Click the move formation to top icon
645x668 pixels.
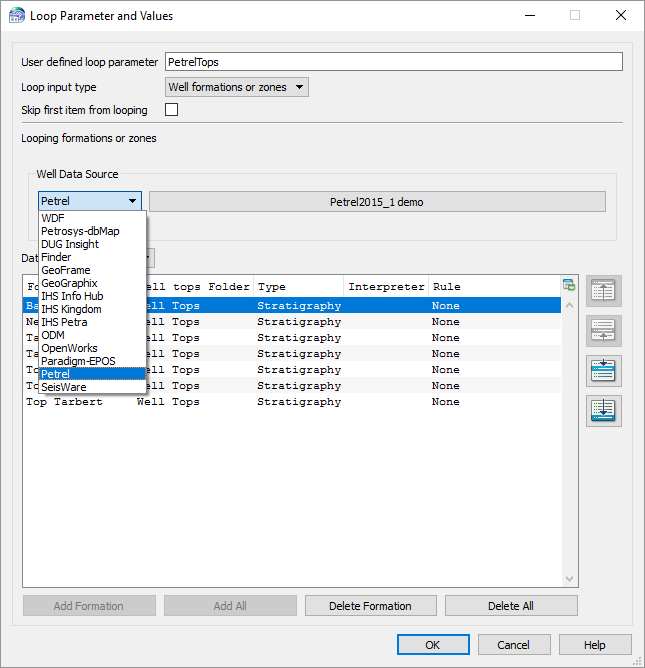(x=604, y=291)
